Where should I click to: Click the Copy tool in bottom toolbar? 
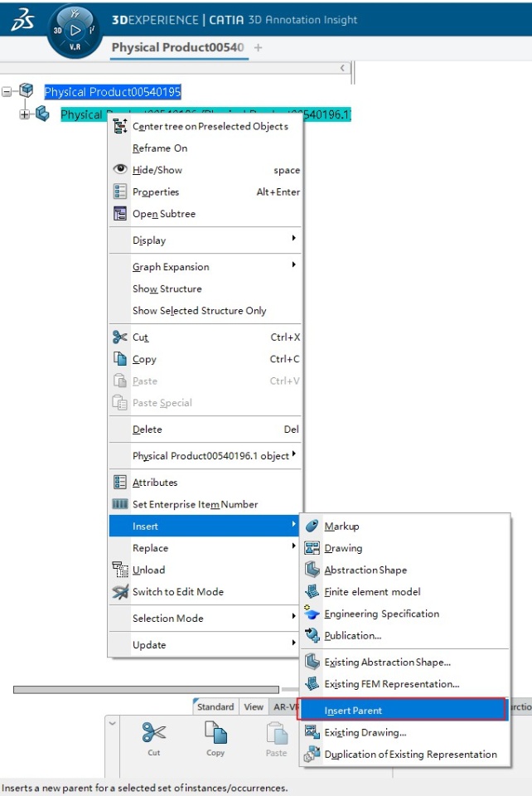(215, 739)
